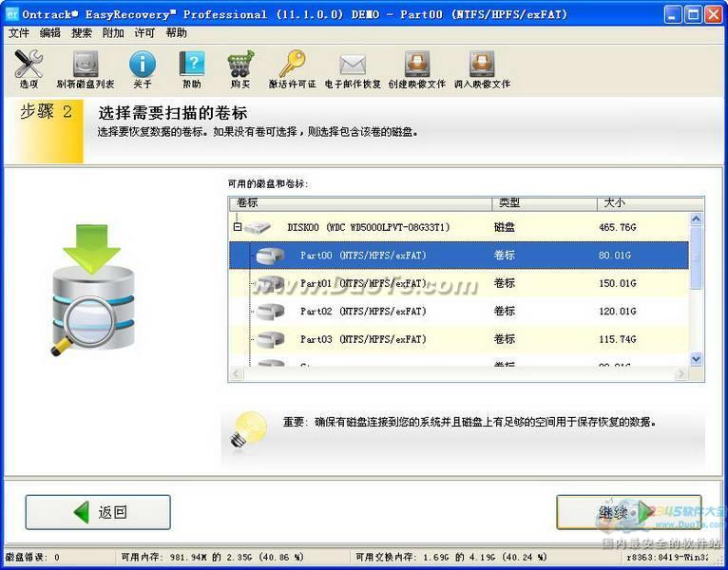Click the 返回 back button
The image size is (728, 570).
click(x=98, y=512)
